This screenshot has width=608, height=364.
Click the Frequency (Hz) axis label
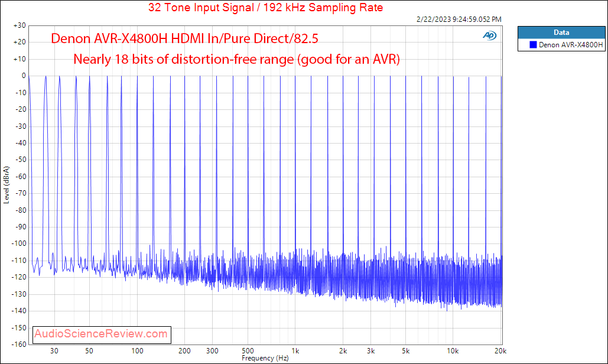click(x=265, y=358)
